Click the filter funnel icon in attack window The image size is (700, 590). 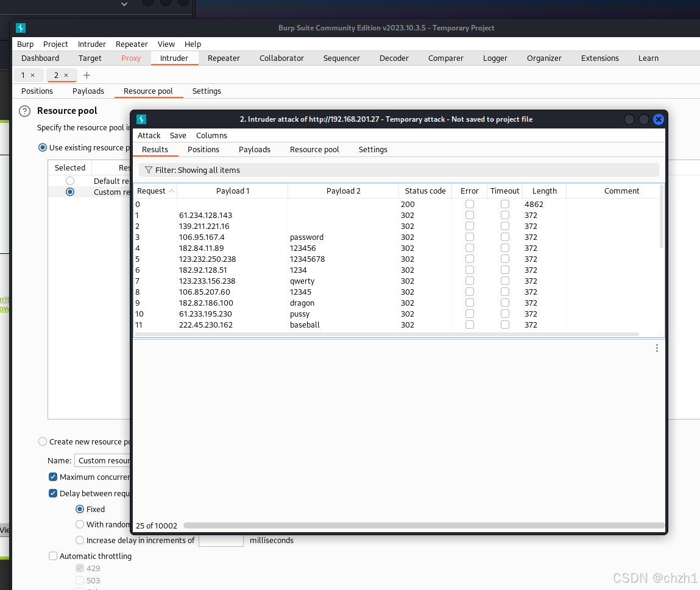tap(149, 170)
